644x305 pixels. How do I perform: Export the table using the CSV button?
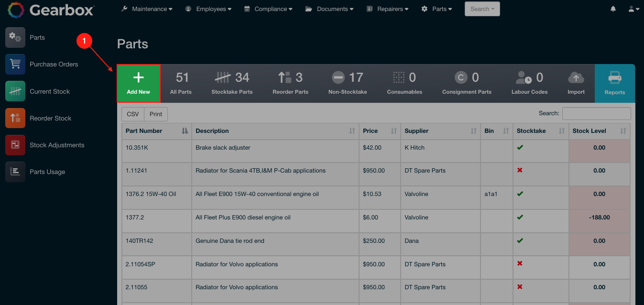(x=133, y=114)
